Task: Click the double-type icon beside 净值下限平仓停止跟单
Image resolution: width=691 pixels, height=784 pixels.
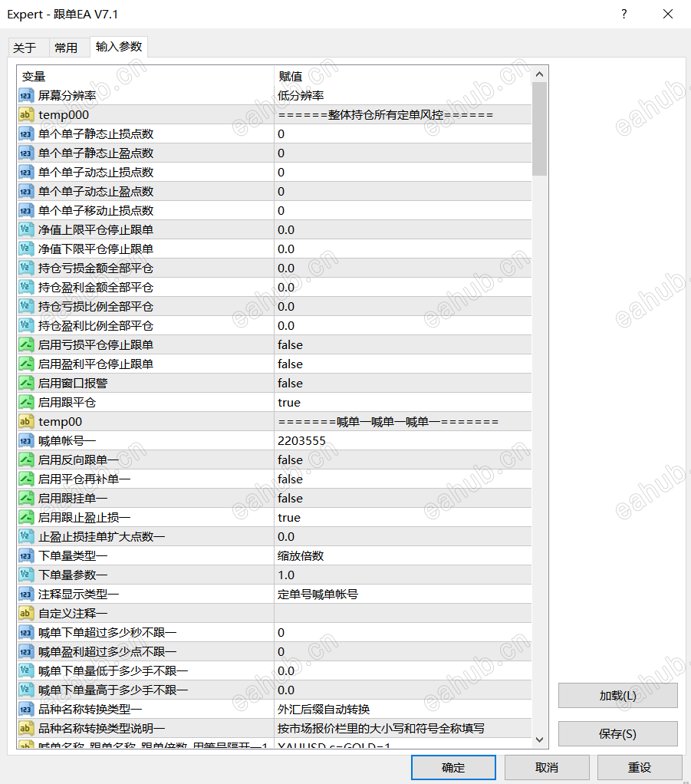Action: point(26,249)
